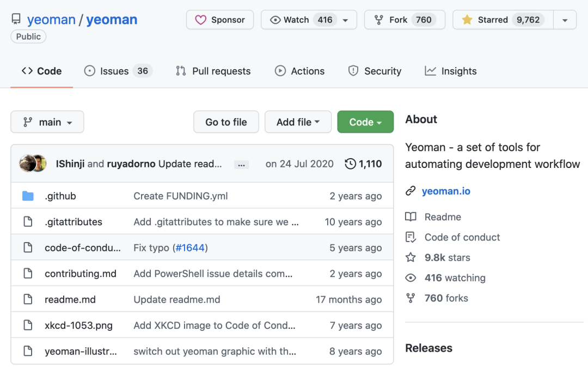
Task: Switch to the Issues tab
Action: [x=118, y=71]
